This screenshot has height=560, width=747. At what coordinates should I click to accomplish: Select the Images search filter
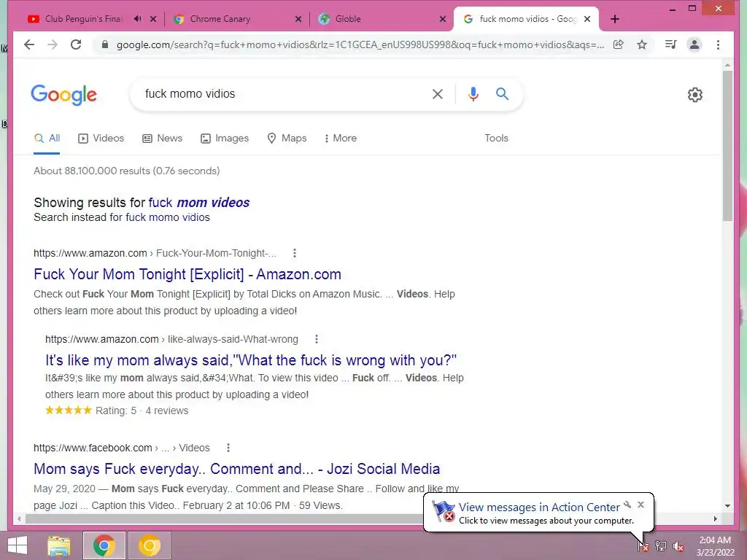[225, 138]
